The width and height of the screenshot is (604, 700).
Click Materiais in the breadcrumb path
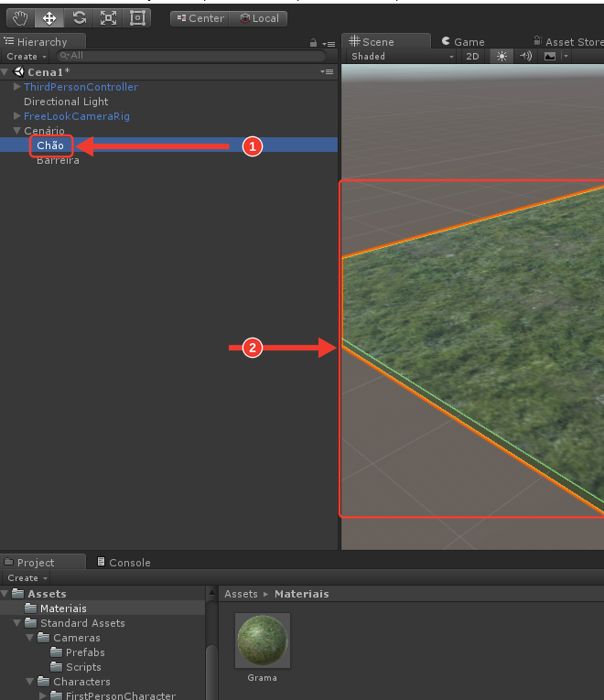[302, 594]
